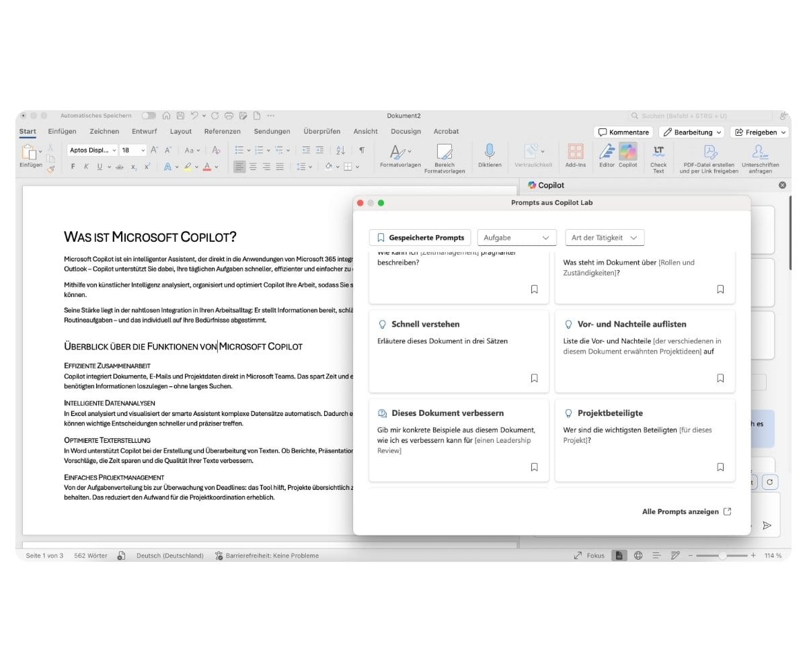Open the Add-Ins gallery

click(x=576, y=156)
